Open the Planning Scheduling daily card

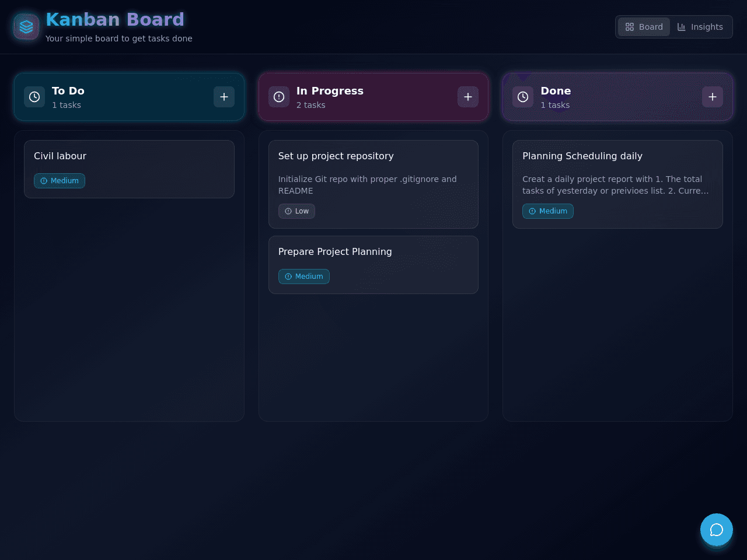[x=617, y=184]
